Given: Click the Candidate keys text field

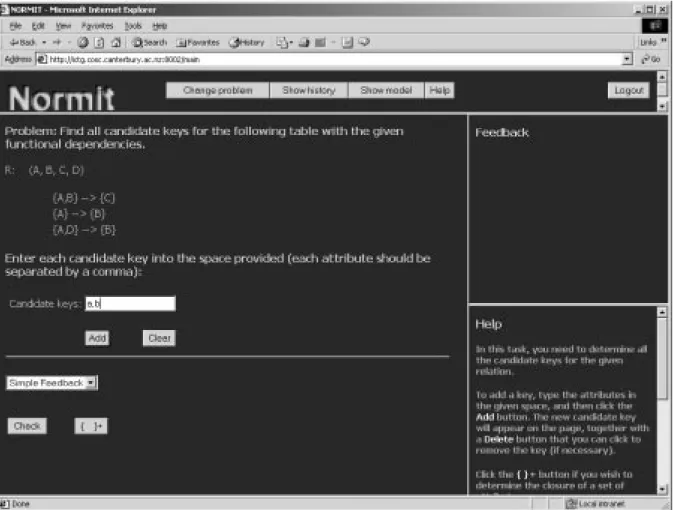Looking at the screenshot, I should click(130, 304).
